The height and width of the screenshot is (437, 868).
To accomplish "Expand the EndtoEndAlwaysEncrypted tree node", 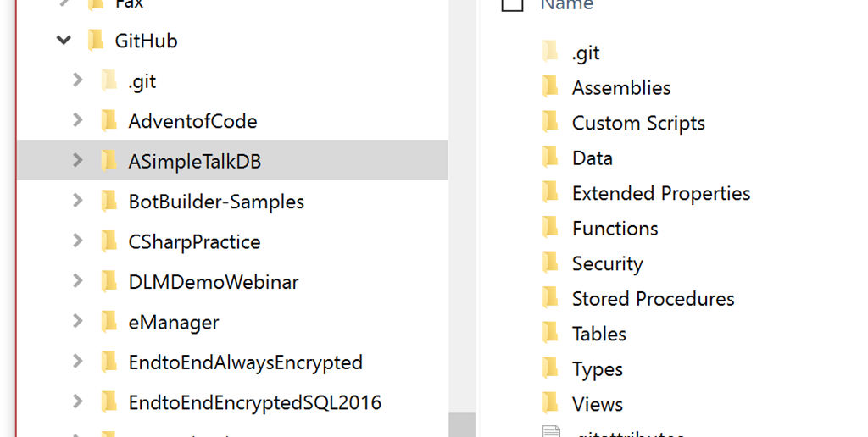I will (x=78, y=362).
